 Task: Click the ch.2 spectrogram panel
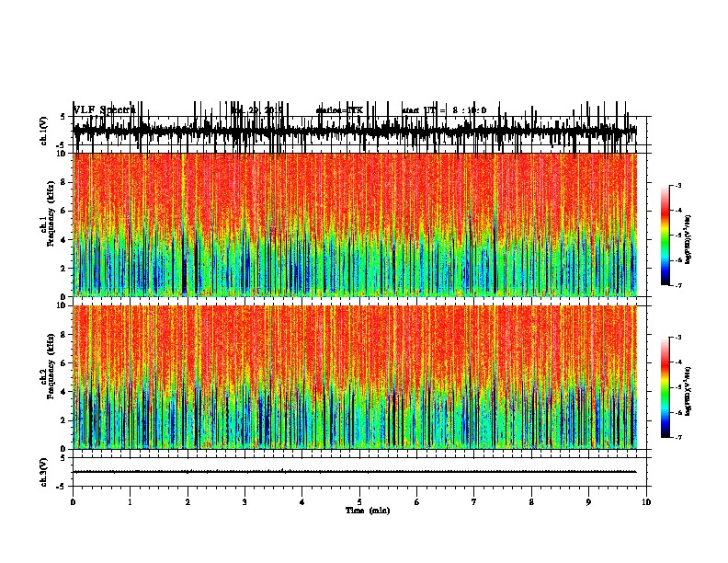tap(355, 377)
